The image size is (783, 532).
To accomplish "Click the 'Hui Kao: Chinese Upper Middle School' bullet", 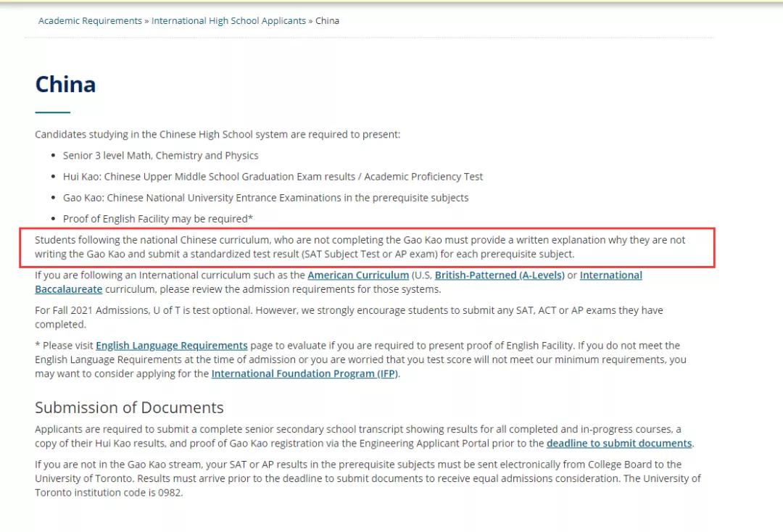I will coord(273,176).
